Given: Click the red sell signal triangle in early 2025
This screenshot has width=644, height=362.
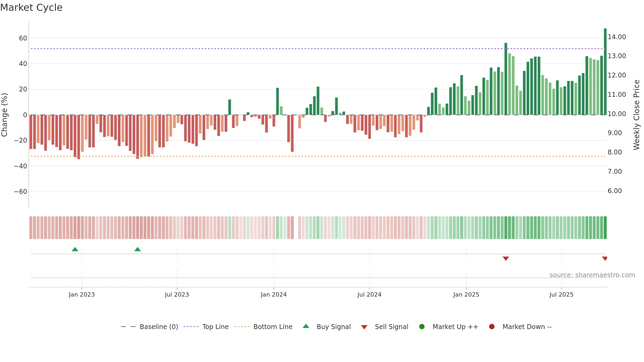Looking at the screenshot, I should [506, 258].
